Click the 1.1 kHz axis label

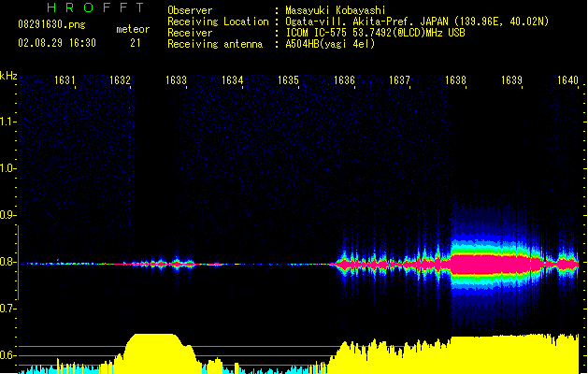pos(7,122)
